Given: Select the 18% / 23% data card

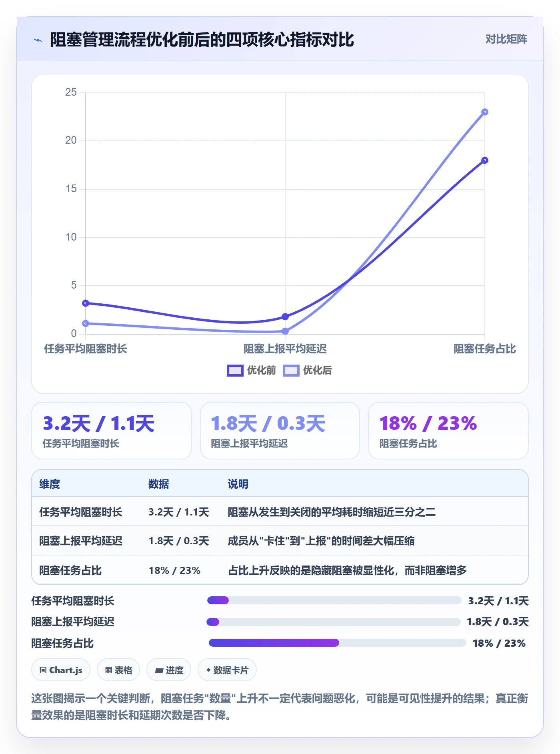Looking at the screenshot, I should [x=448, y=431].
